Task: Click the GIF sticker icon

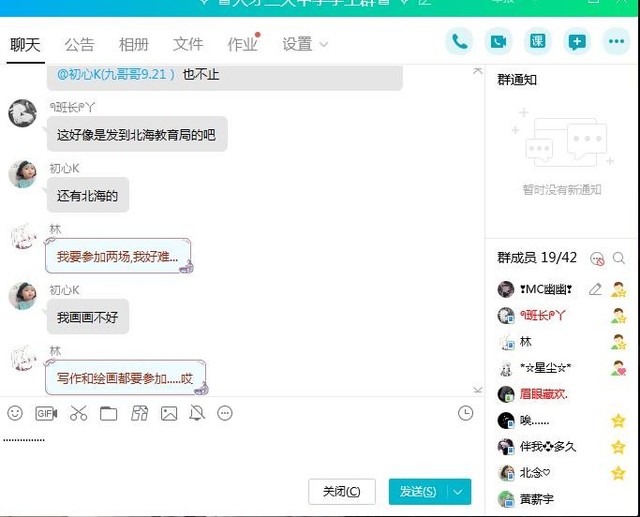Action: tap(46, 413)
